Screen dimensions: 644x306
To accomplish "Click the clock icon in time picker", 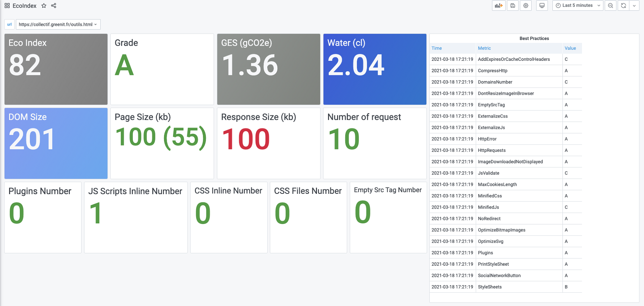I will point(557,5).
